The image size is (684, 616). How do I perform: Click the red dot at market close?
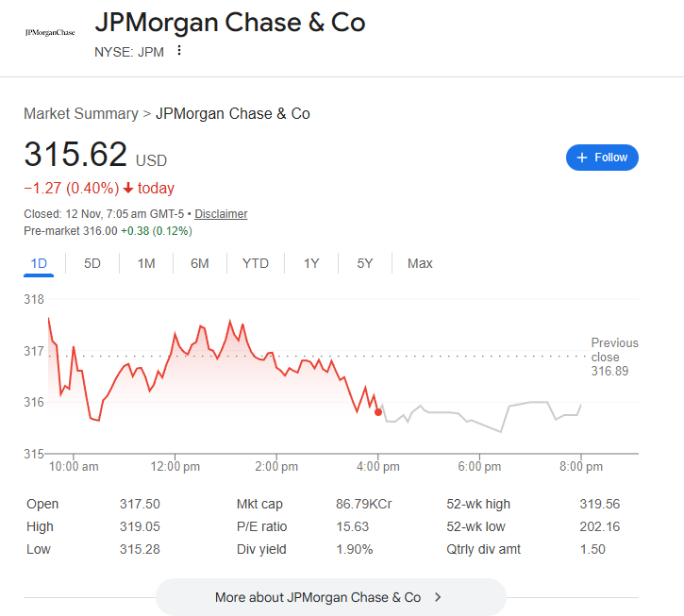tap(378, 412)
